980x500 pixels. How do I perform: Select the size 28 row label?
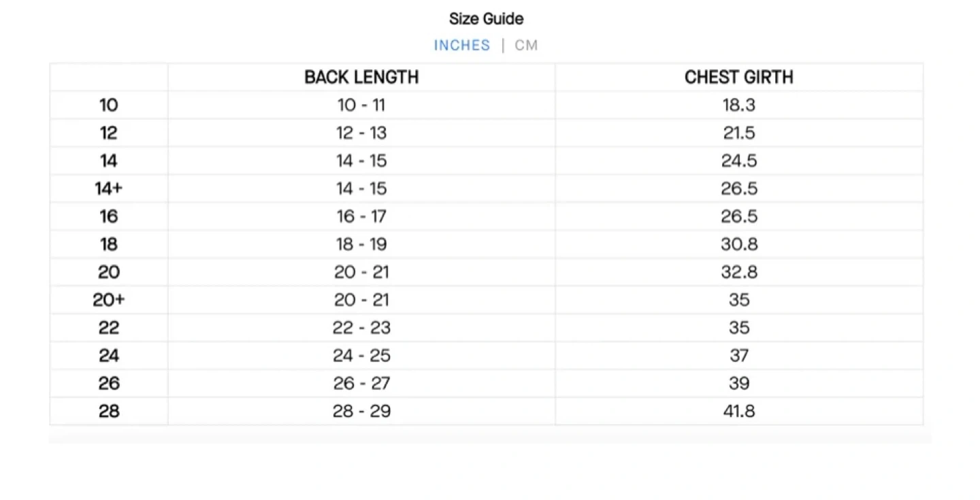(x=109, y=412)
